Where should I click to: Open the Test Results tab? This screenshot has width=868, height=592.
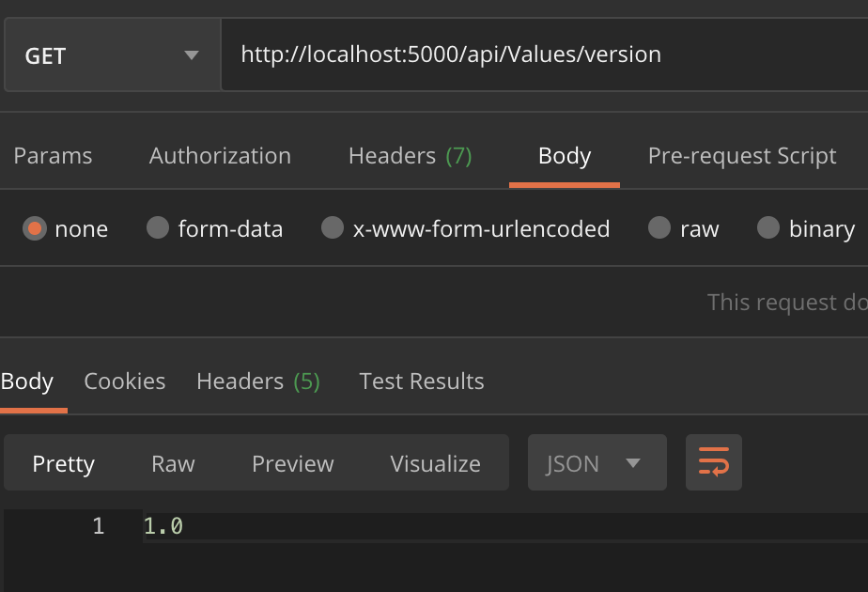click(x=421, y=382)
